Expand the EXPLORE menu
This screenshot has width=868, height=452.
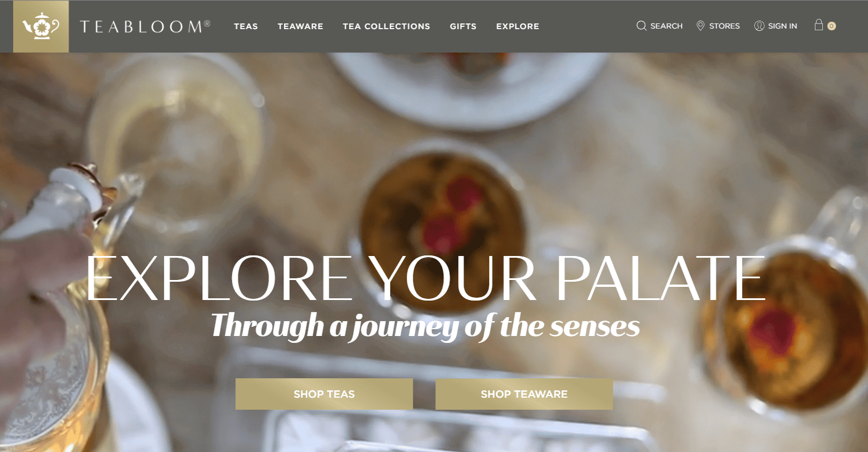point(518,26)
